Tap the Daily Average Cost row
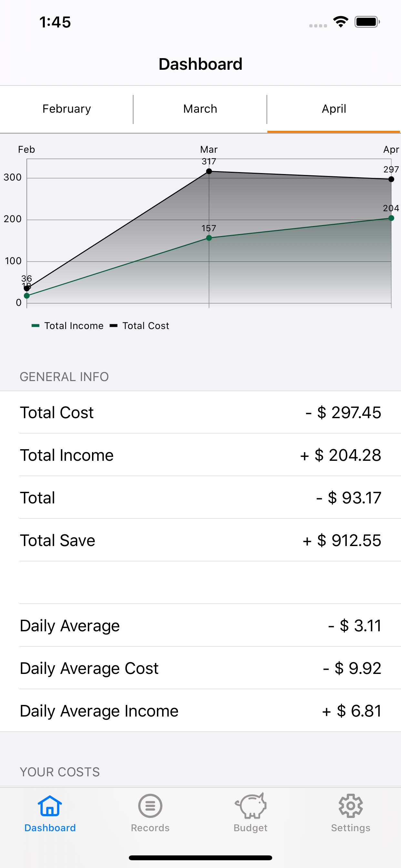The image size is (401, 868). pos(200,668)
